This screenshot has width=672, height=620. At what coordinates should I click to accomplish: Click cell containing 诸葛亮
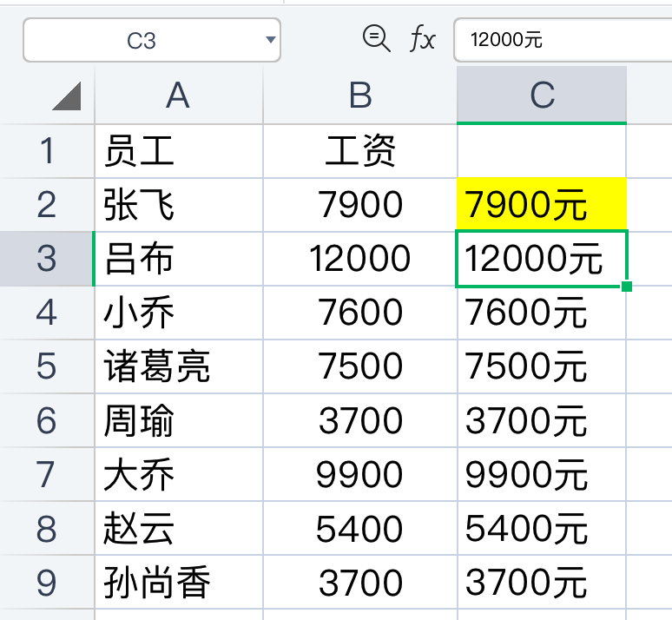pos(179,366)
